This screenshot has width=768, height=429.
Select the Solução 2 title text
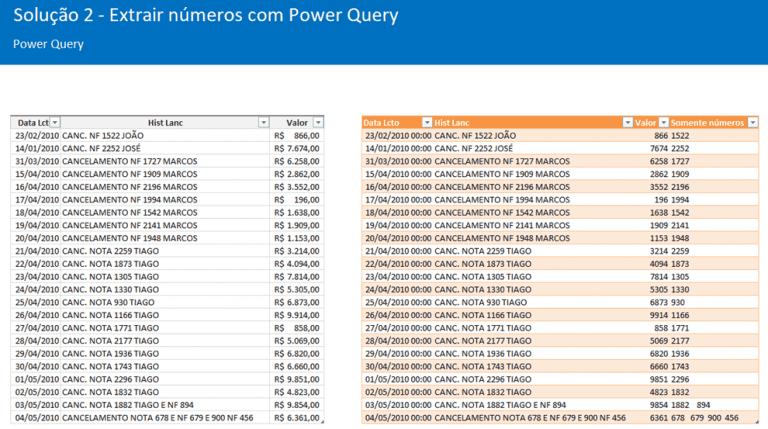206,16
